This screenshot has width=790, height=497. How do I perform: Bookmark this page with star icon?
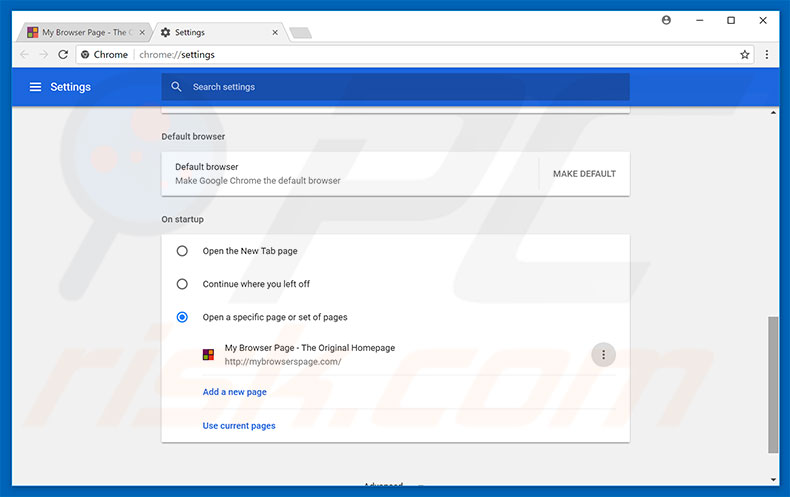point(745,54)
